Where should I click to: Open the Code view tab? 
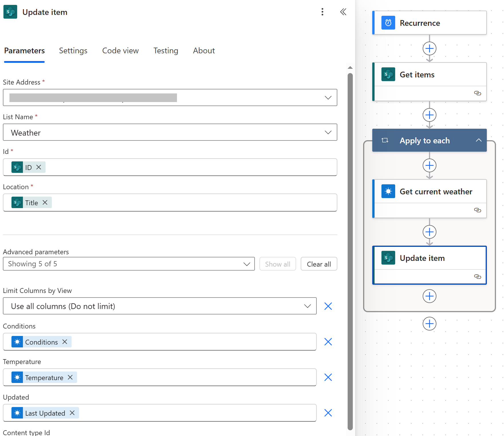coord(120,51)
